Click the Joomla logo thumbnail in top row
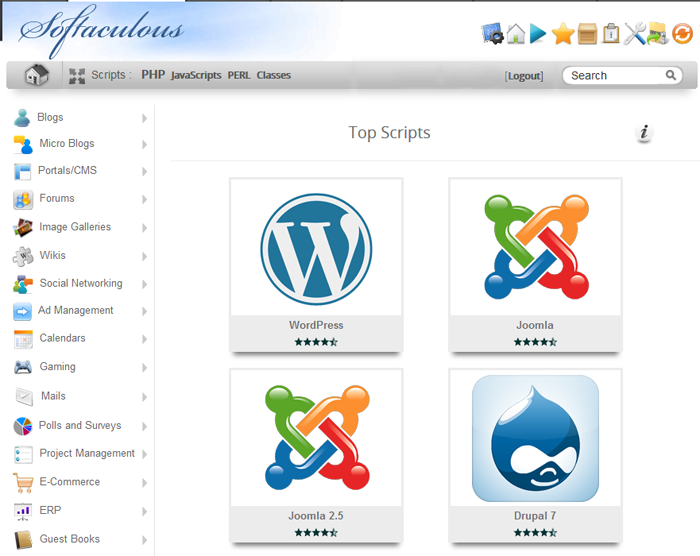The width and height of the screenshot is (700, 556). pos(536,247)
